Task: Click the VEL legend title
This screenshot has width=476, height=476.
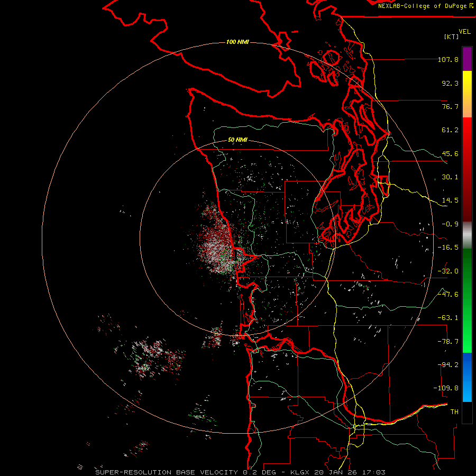Action: (x=464, y=32)
